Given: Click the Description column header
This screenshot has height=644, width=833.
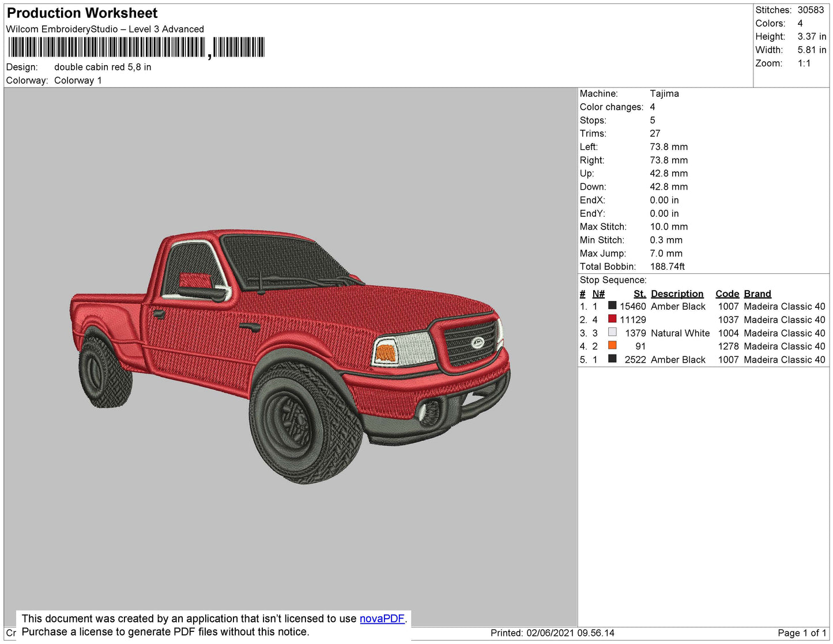Looking at the screenshot, I should coord(677,294).
